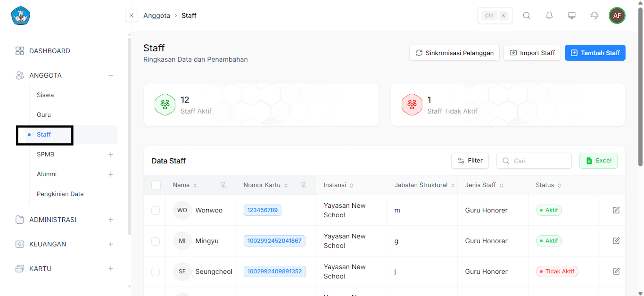Sort by Nomor Kartu column

[x=286, y=185]
